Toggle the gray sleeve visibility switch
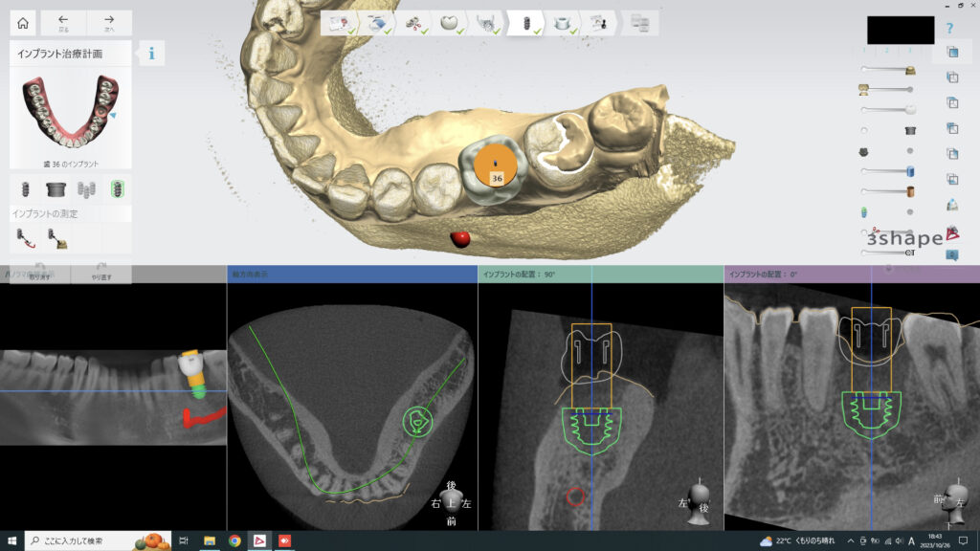980x551 pixels. pyautogui.click(x=887, y=130)
